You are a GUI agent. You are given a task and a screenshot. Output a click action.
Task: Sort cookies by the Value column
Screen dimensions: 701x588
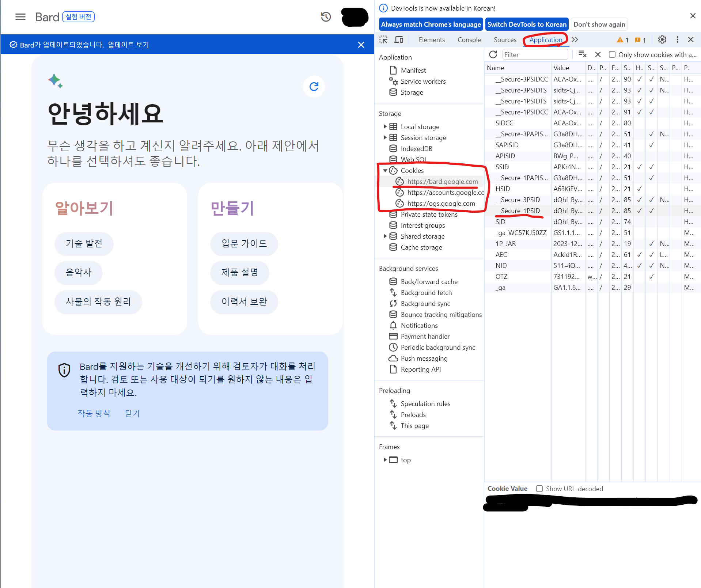pos(568,68)
